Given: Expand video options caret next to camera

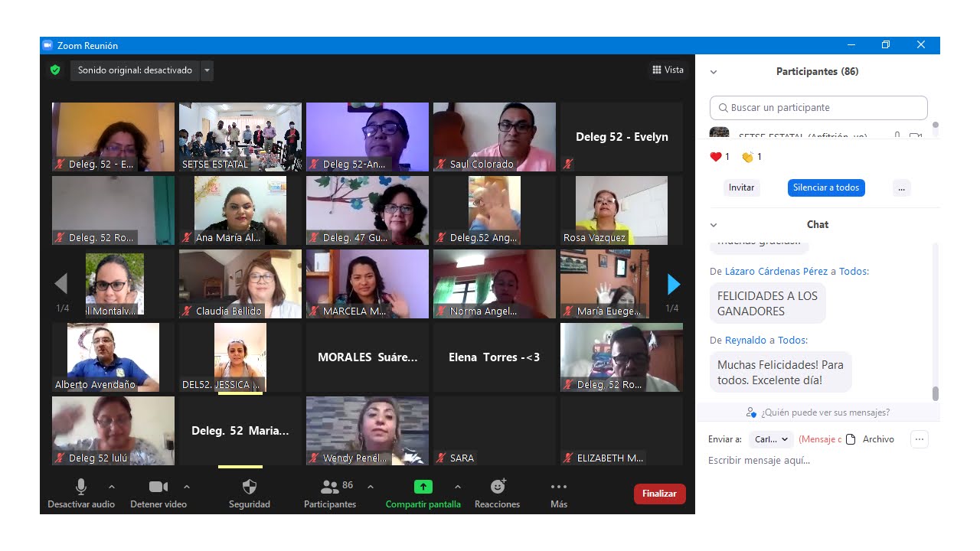Looking at the screenshot, I should [187, 487].
